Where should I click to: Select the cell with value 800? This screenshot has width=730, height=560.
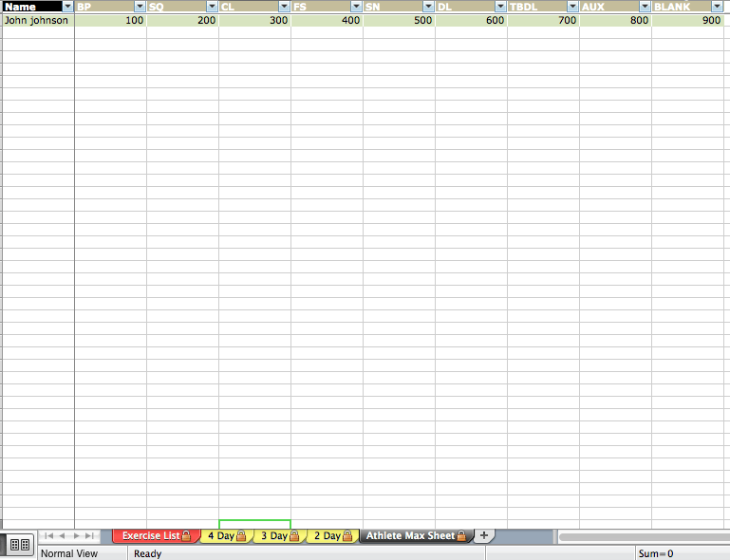click(615, 21)
